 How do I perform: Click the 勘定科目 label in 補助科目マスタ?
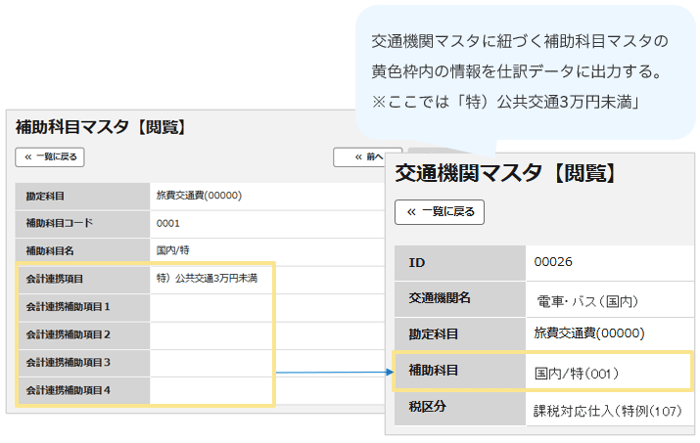click(x=45, y=196)
